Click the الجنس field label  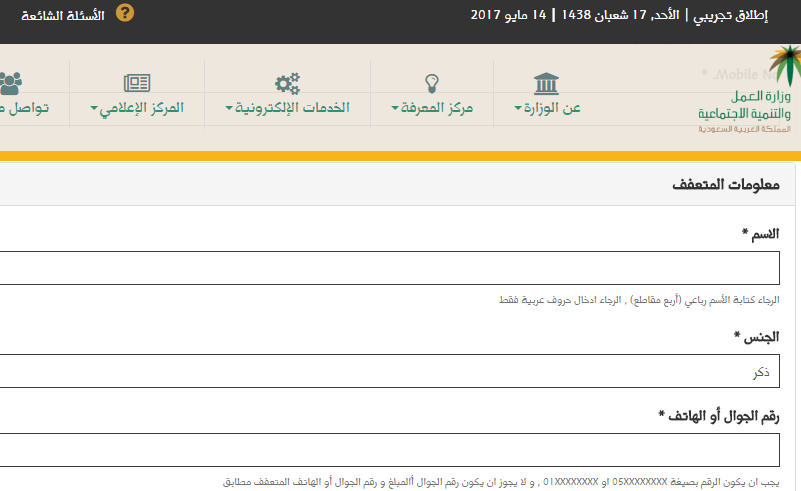tap(757, 337)
